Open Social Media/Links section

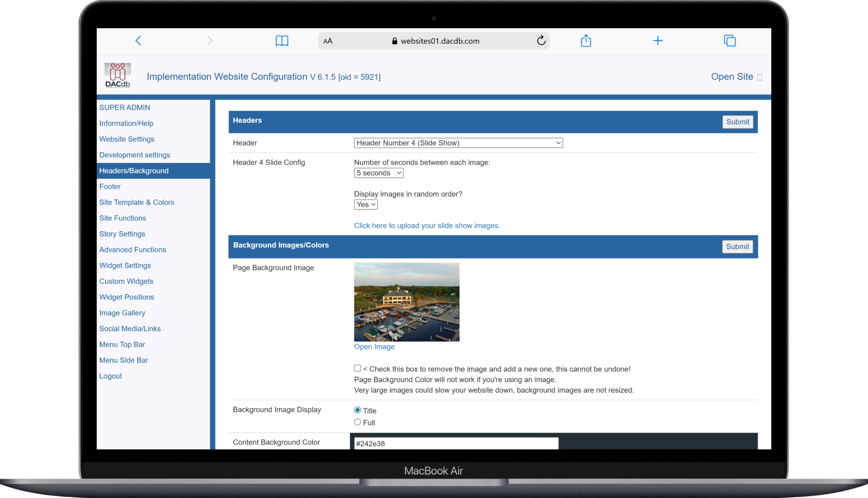130,328
